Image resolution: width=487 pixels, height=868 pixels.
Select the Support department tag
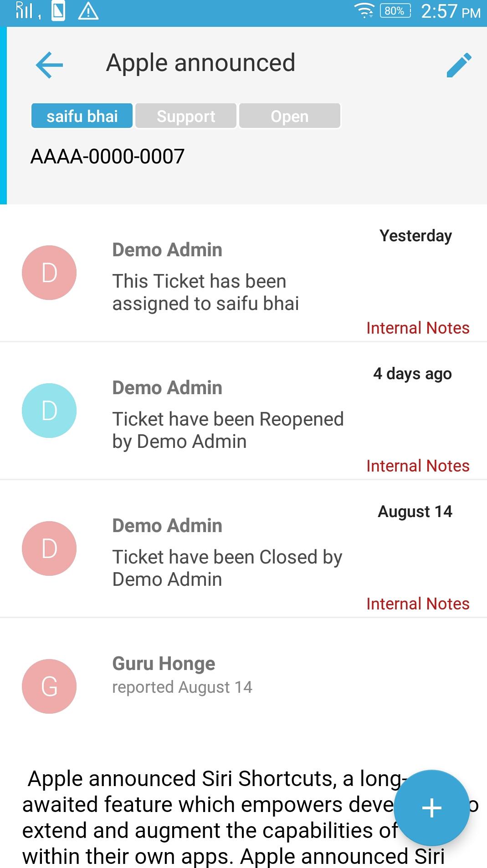(x=186, y=116)
